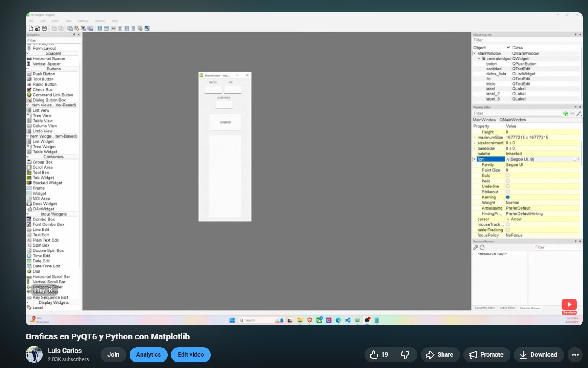Viewport: 588px width, 368px height.
Task: Click the like button with 19 likes
Action: (379, 354)
